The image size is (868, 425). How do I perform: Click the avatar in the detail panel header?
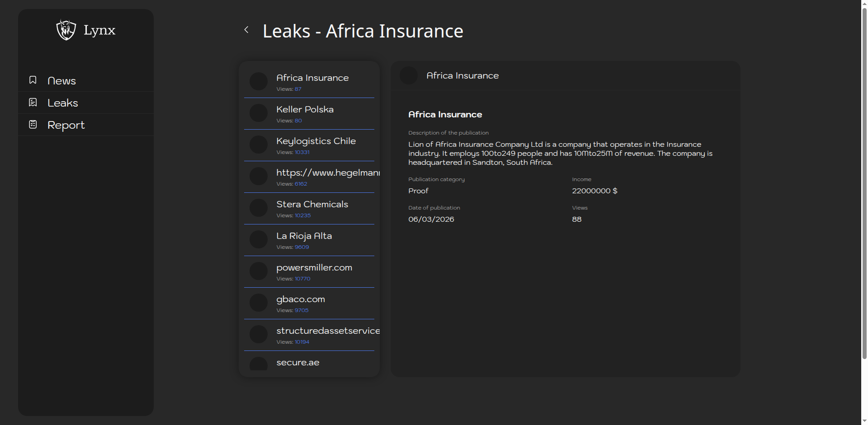[x=408, y=75]
